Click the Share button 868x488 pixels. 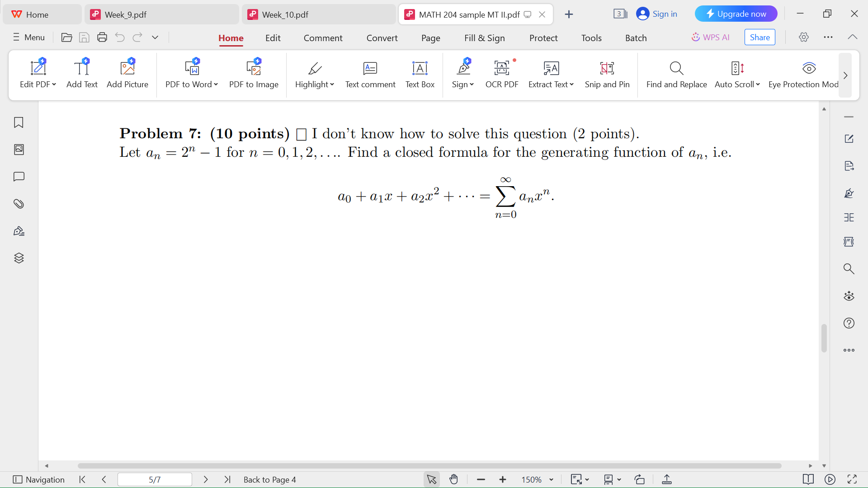759,37
